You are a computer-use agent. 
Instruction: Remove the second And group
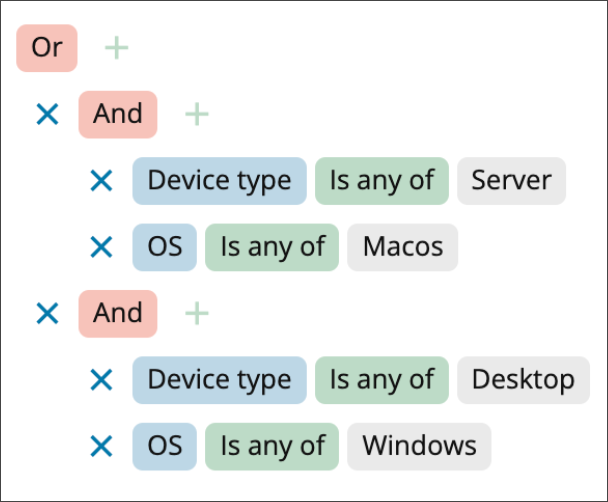pyautogui.click(x=47, y=314)
